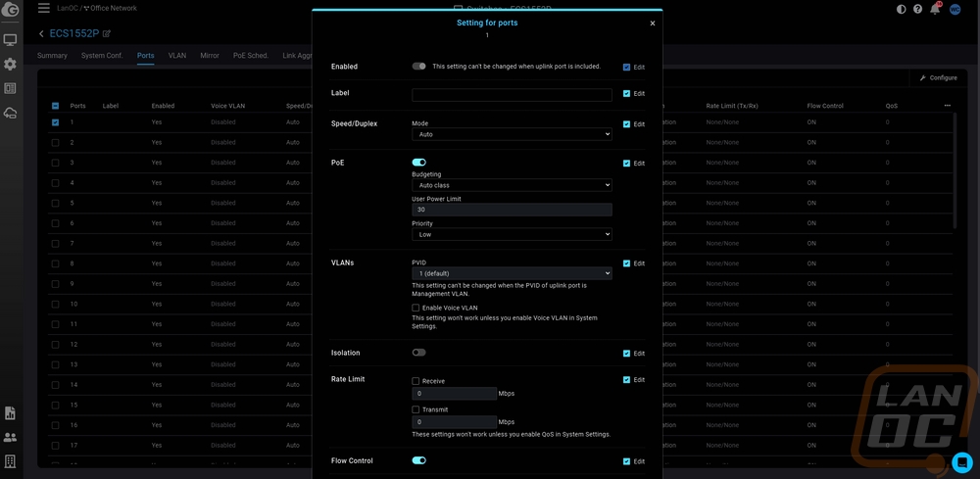Turn off the PoE toggle

click(418, 163)
